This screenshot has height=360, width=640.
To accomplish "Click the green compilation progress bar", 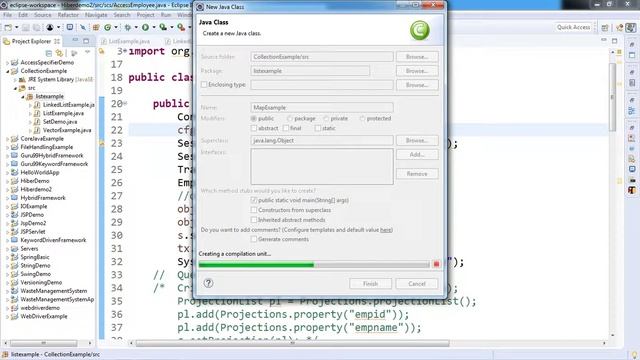I will click(314, 265).
